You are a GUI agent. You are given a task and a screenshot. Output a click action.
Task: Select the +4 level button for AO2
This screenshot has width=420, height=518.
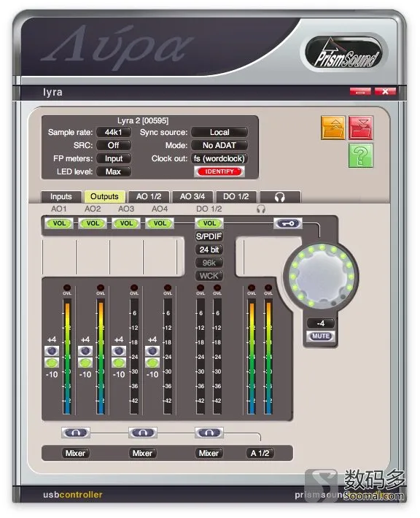tap(85, 351)
